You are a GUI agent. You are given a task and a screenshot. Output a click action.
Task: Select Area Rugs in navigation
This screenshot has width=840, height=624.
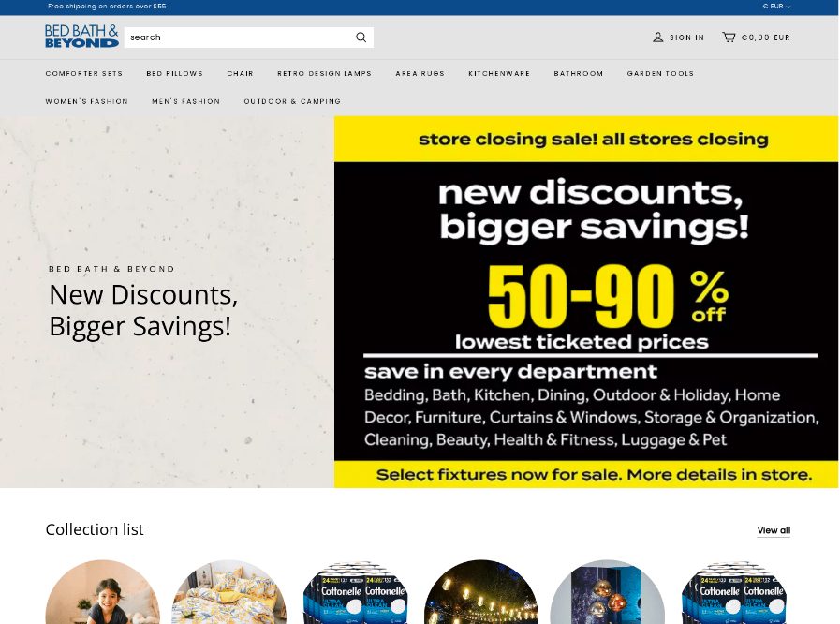[420, 73]
